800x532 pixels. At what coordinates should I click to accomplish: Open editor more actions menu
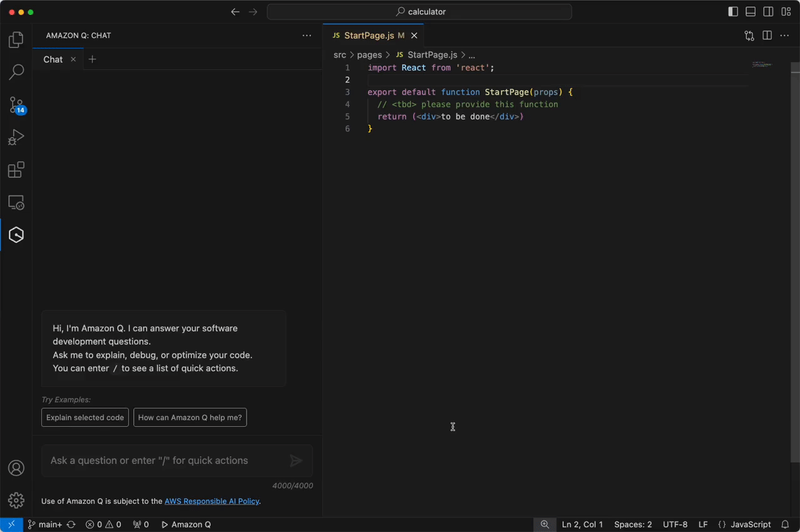(784, 36)
